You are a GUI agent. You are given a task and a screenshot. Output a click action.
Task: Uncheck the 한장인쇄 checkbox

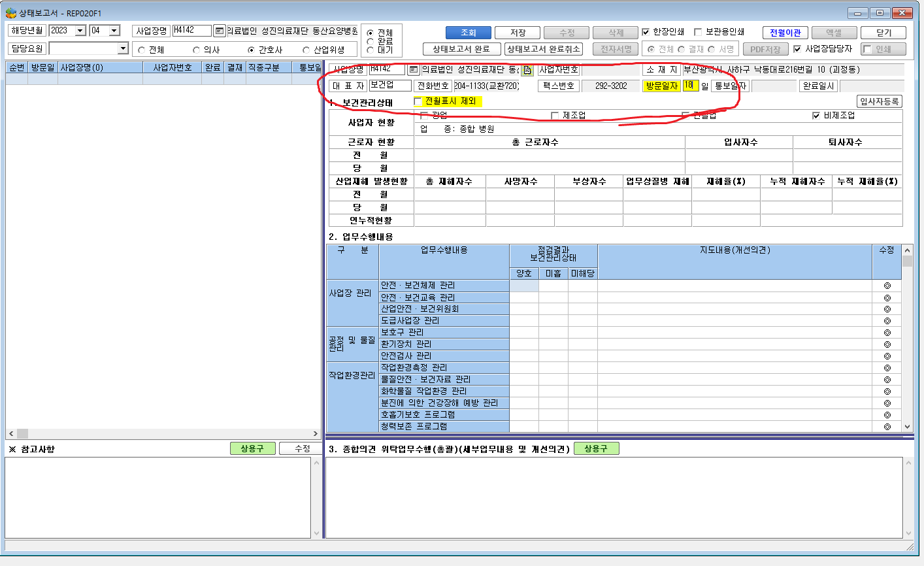point(646,32)
